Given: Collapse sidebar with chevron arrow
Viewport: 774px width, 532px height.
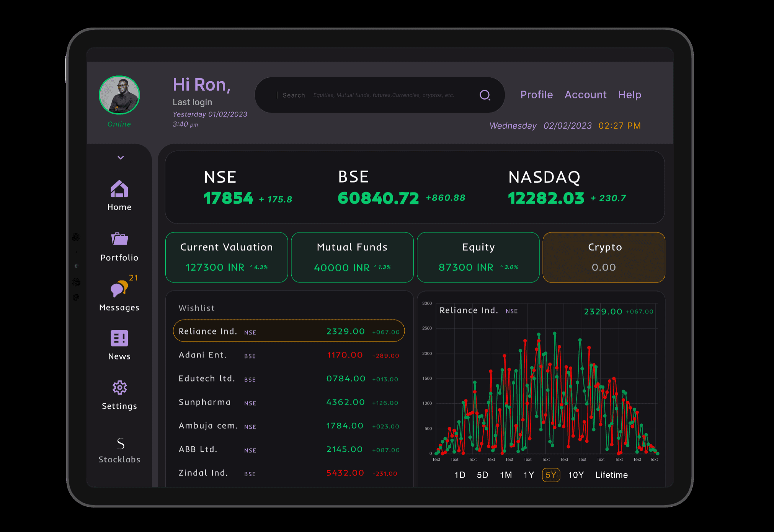Looking at the screenshot, I should 121,158.
